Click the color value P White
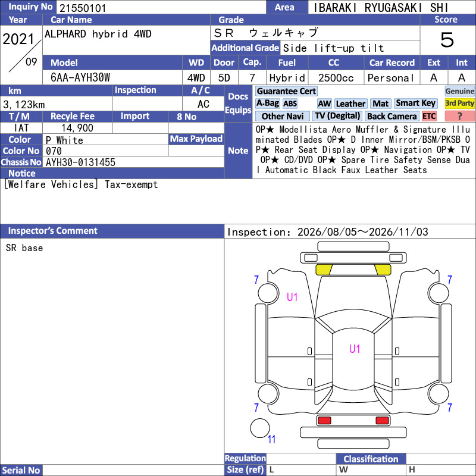Image resolution: width=476 pixels, height=476 pixels. 64,140
